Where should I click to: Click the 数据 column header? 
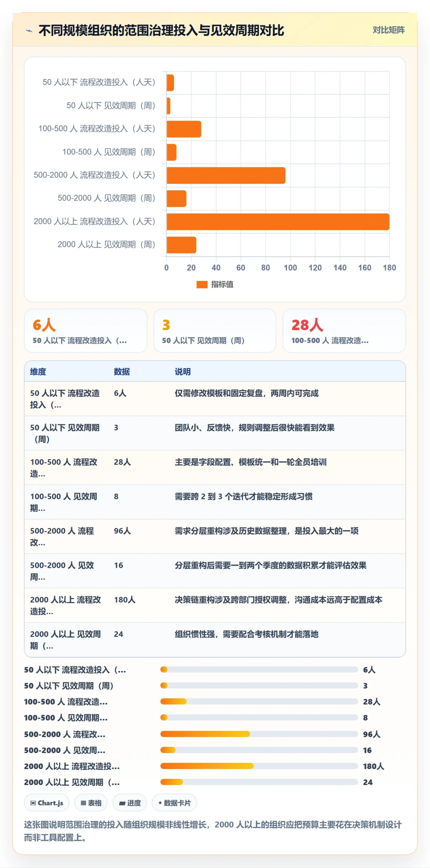122,372
